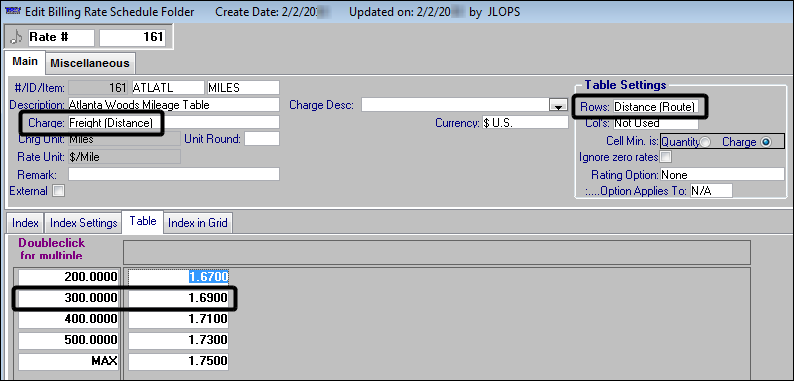The height and width of the screenshot is (381, 794).
Task: Switch to the Index in Grid tab
Action: [x=197, y=223]
